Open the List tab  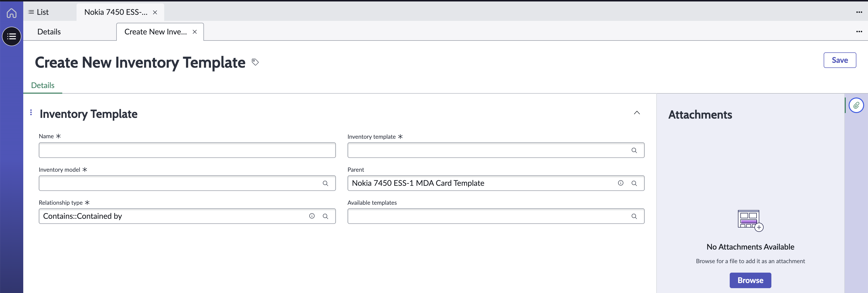pyautogui.click(x=39, y=12)
